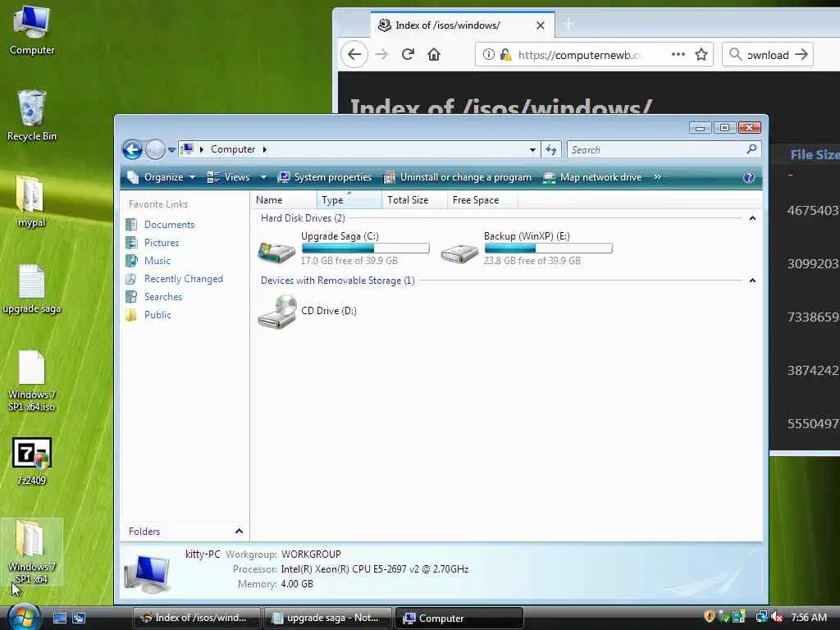Select the mypal folder on desktop

tap(31, 202)
